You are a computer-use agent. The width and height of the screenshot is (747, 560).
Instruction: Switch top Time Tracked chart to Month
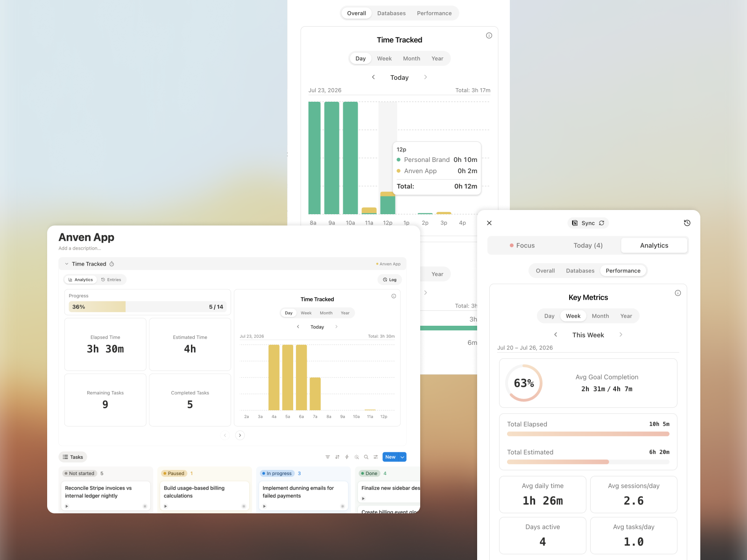[x=412, y=58]
